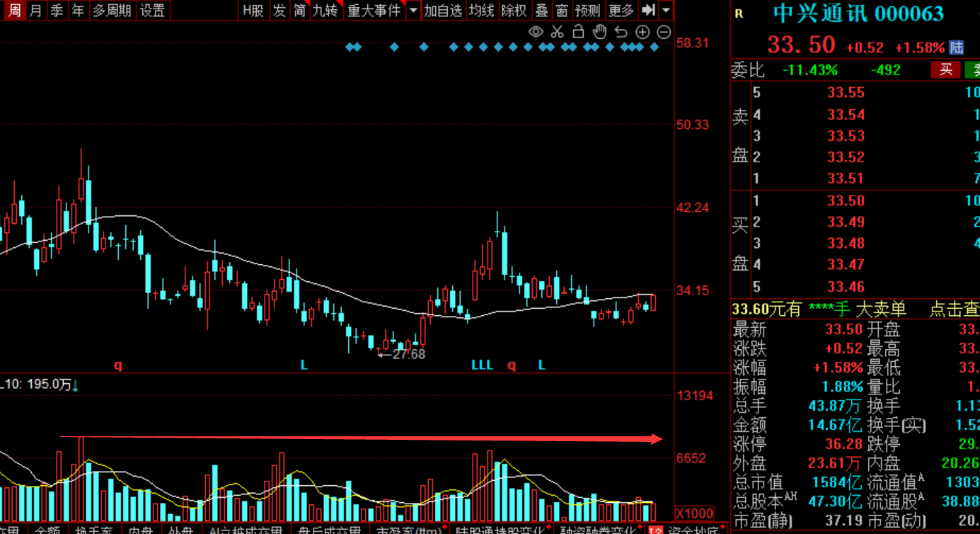Select sell level 1 price 33.51
Image resolution: width=980 pixels, height=534 pixels.
pyautogui.click(x=846, y=178)
